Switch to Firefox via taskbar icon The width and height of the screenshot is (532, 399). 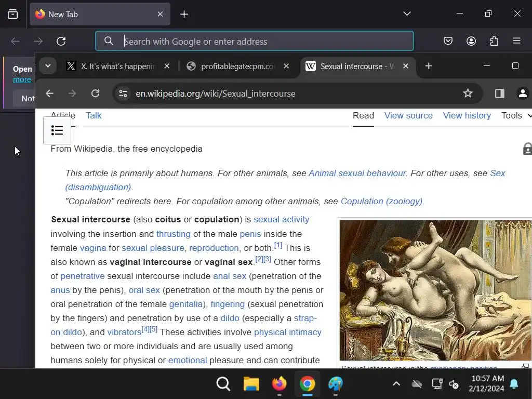click(x=279, y=384)
